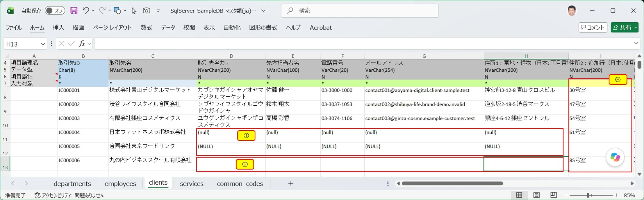Switch to Normal view icon in status bar
Image resolution: width=644 pixels, height=200 pixels.
pos(519,195)
